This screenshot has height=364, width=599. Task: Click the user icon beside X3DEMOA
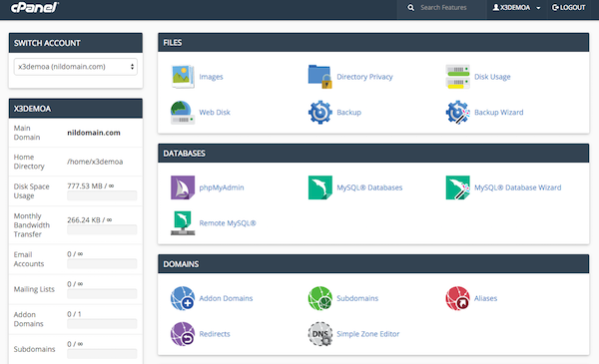pyautogui.click(x=496, y=7)
